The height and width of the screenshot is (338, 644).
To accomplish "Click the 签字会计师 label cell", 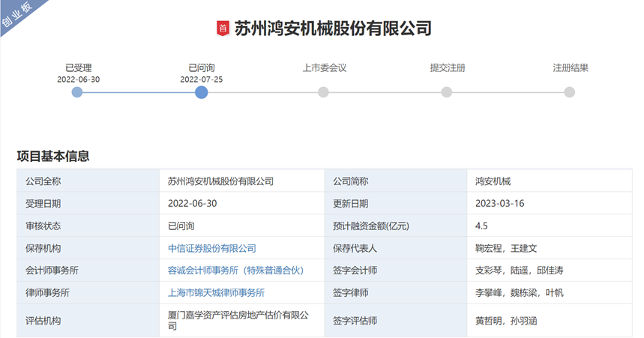I will (396, 271).
